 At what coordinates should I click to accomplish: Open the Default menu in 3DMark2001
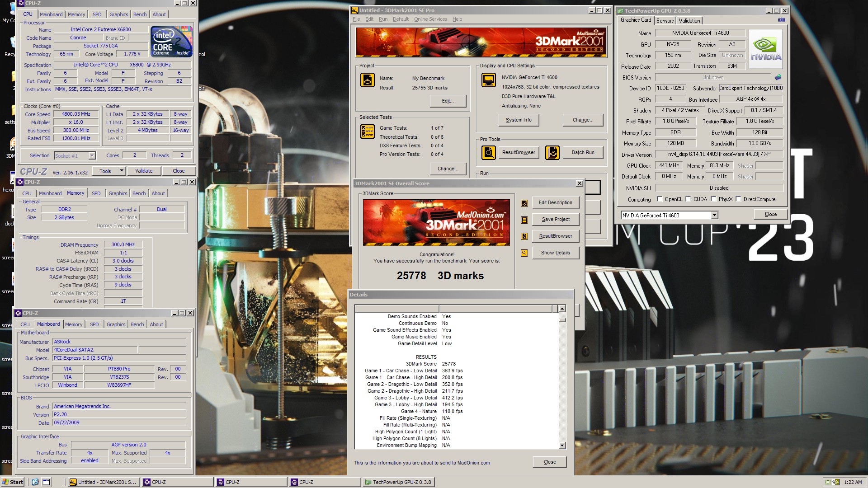(401, 19)
